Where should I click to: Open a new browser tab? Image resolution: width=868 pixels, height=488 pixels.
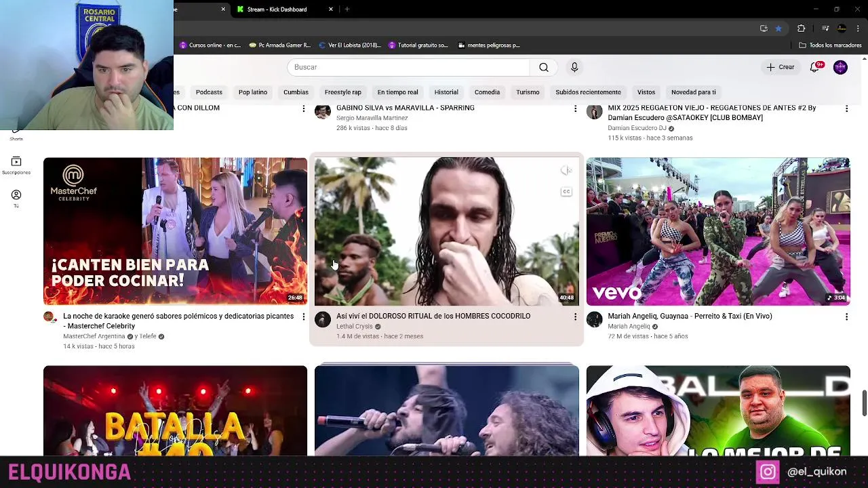[347, 9]
